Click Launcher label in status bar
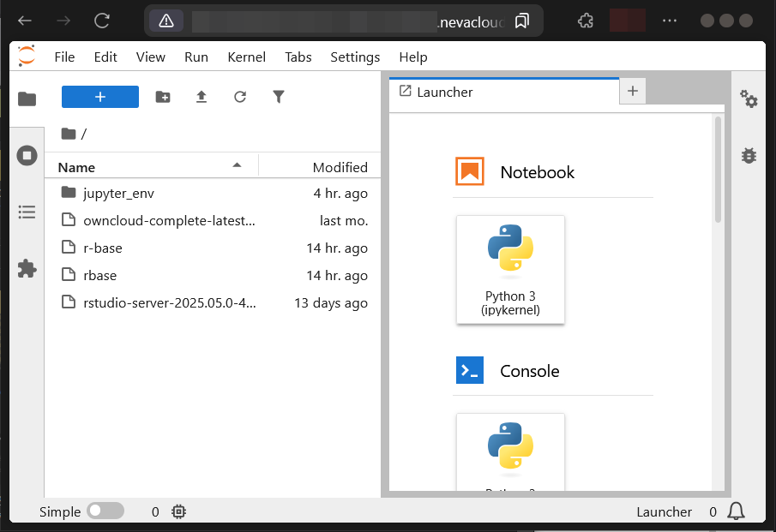 [x=665, y=511]
